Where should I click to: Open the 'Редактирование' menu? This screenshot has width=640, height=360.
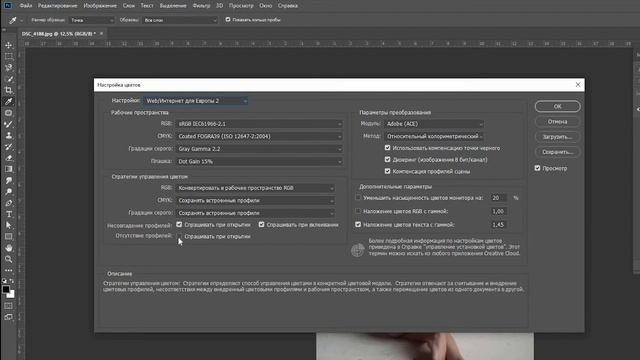(58, 6)
